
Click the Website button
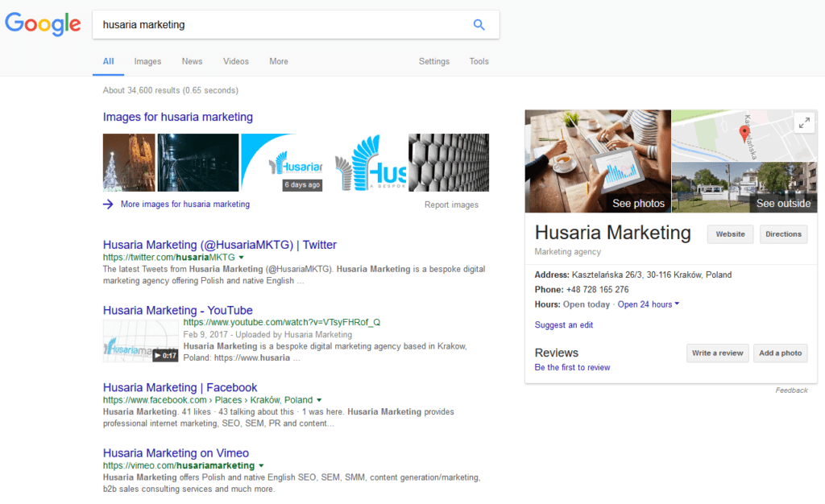click(730, 234)
